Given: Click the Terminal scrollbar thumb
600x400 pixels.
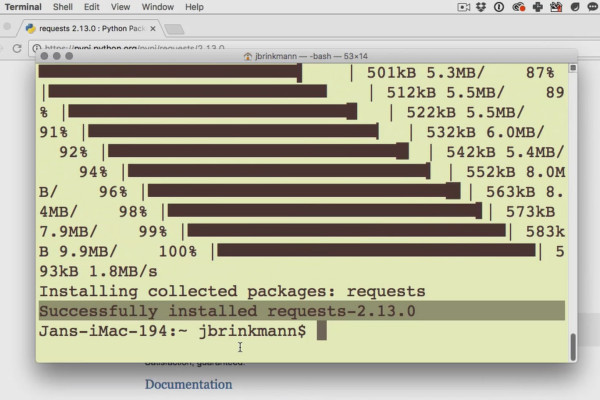Looking at the screenshot, I should click(x=573, y=347).
